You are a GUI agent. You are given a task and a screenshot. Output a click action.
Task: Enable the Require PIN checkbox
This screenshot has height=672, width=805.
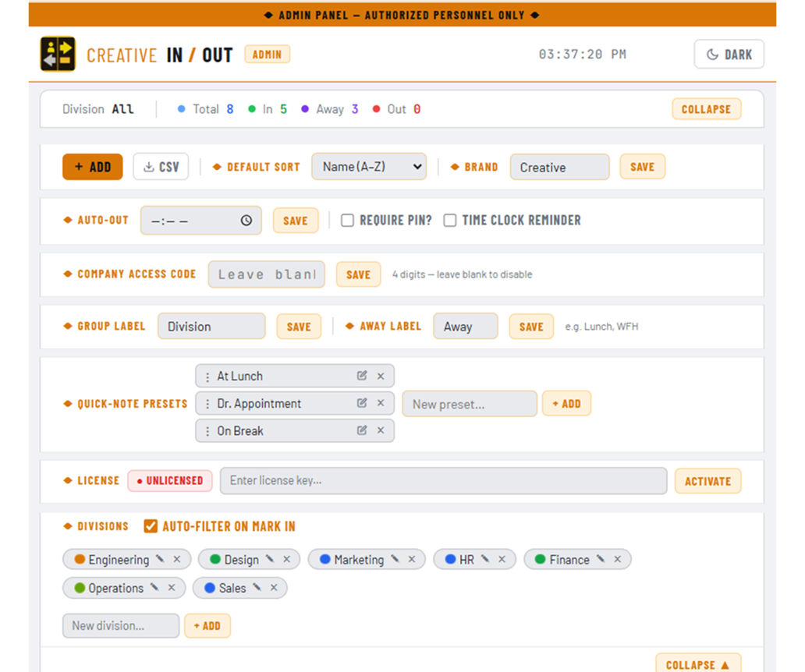pos(348,220)
